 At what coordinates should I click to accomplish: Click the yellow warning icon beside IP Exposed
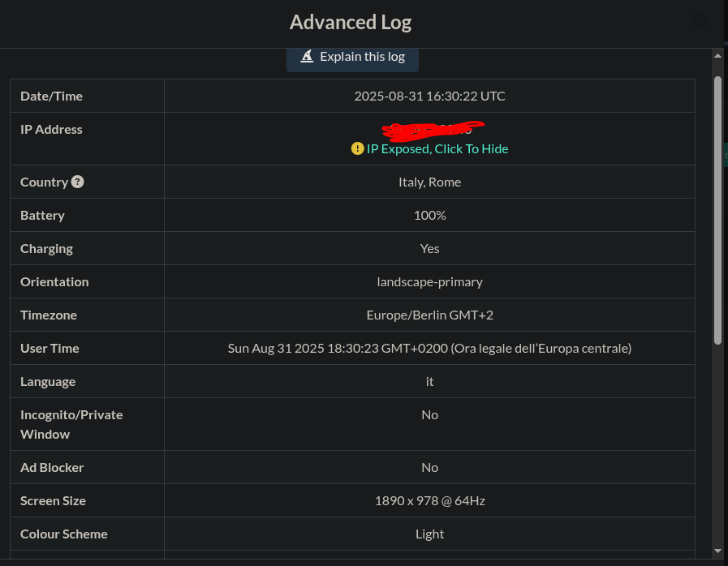[x=357, y=148]
